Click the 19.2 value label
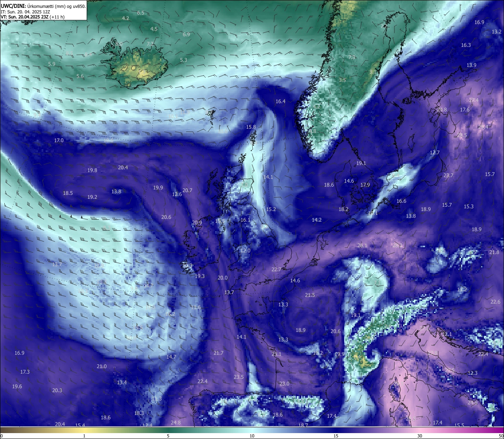 point(92,197)
